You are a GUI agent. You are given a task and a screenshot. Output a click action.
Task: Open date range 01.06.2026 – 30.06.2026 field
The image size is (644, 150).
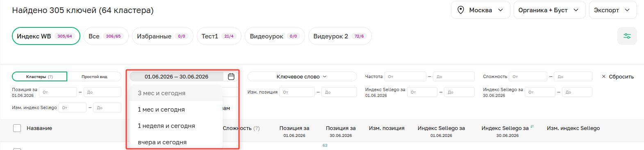click(177, 76)
